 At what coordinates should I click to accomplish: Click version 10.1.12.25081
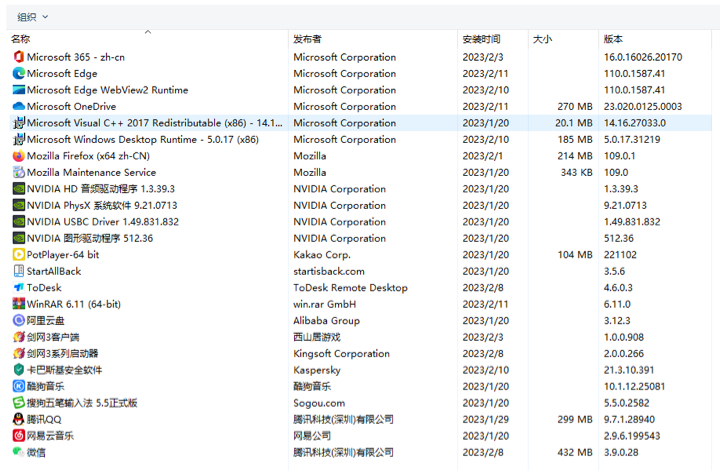(634, 387)
